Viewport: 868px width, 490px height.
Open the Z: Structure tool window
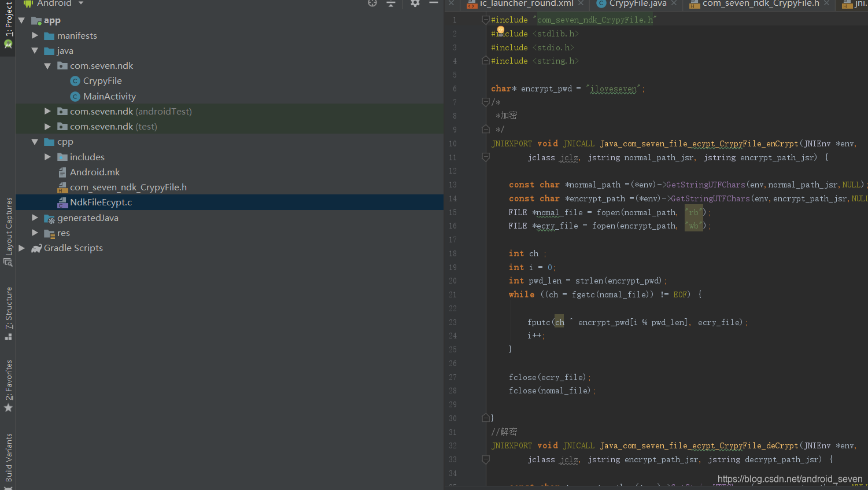(8, 313)
